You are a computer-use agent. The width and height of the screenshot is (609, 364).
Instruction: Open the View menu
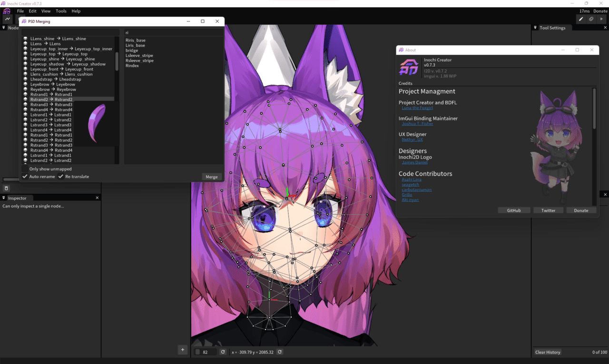click(46, 11)
